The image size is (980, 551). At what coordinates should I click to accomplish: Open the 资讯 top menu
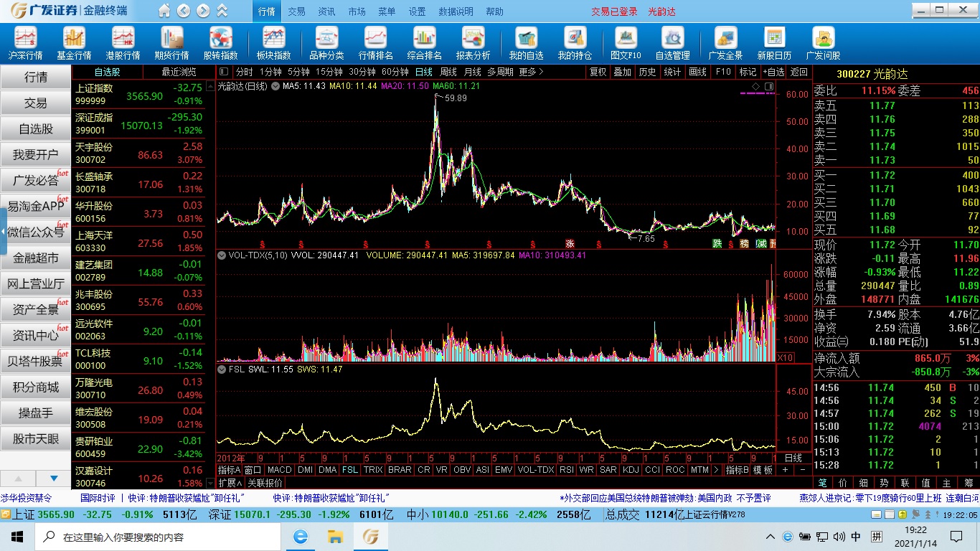326,11
